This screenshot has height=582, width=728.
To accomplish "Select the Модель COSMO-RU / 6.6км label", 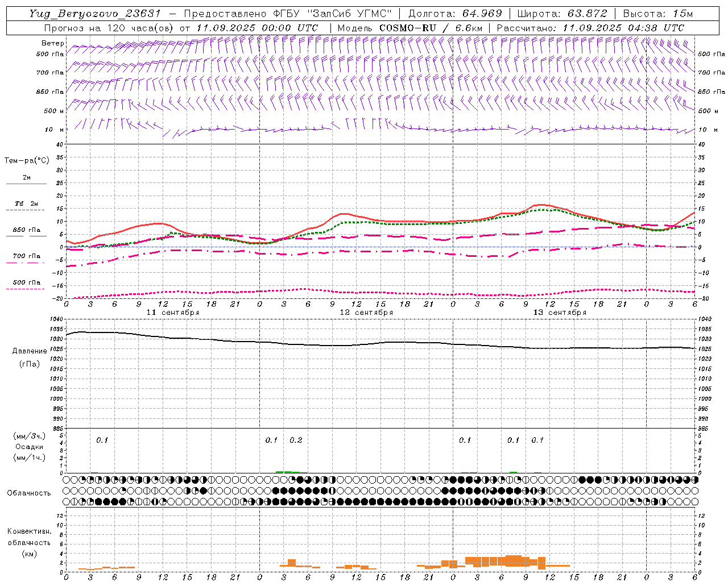I will click(x=409, y=28).
